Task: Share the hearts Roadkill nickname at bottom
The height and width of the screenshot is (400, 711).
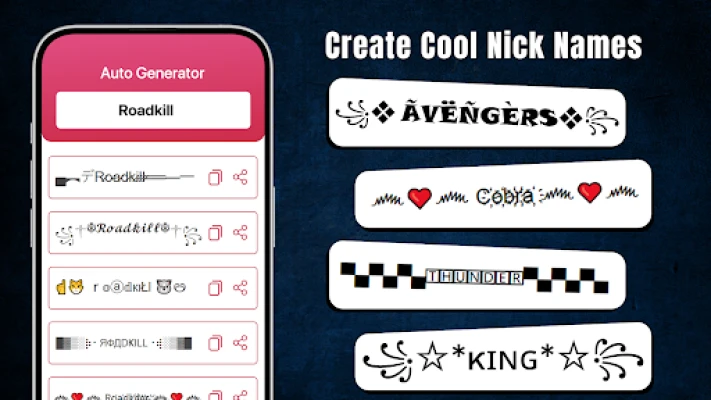Action: coord(240,395)
